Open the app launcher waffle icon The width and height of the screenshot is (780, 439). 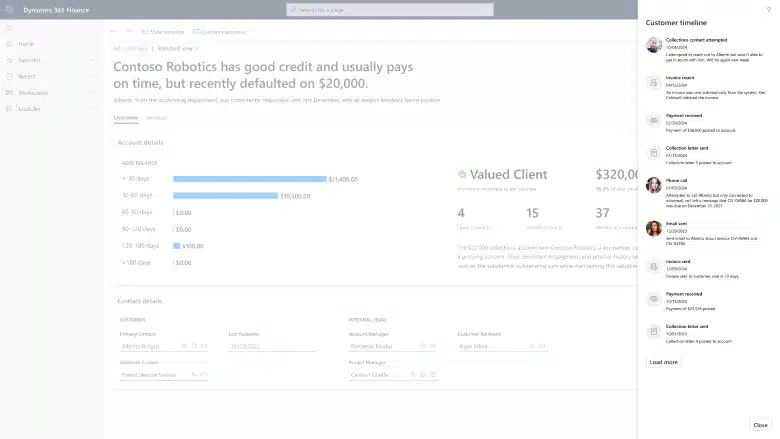pos(9,9)
